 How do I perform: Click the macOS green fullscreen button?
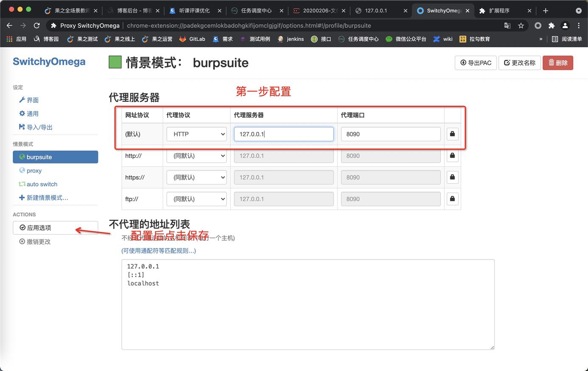(x=28, y=9)
